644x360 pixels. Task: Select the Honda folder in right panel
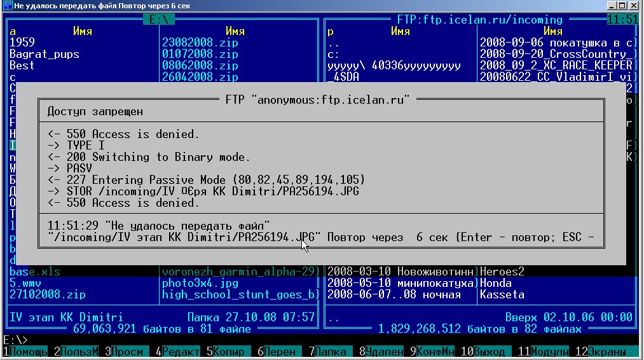497,283
